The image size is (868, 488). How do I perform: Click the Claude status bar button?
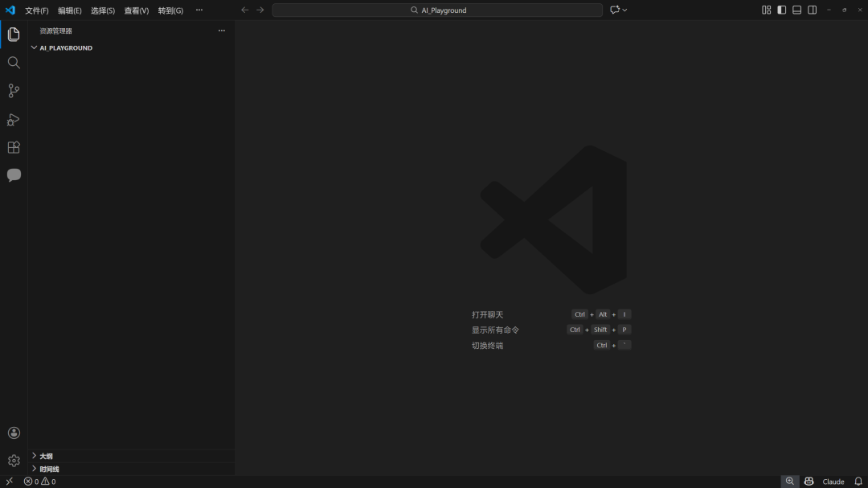tap(833, 482)
